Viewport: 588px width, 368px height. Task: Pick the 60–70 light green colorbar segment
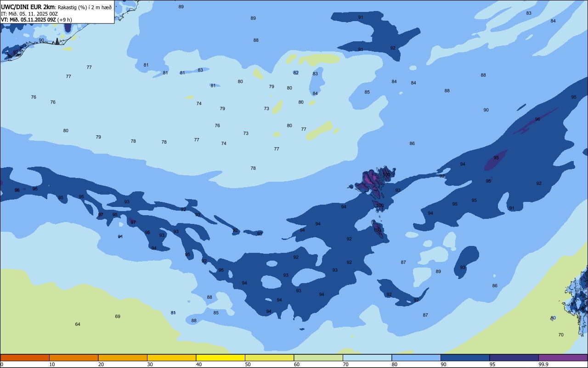(318, 357)
